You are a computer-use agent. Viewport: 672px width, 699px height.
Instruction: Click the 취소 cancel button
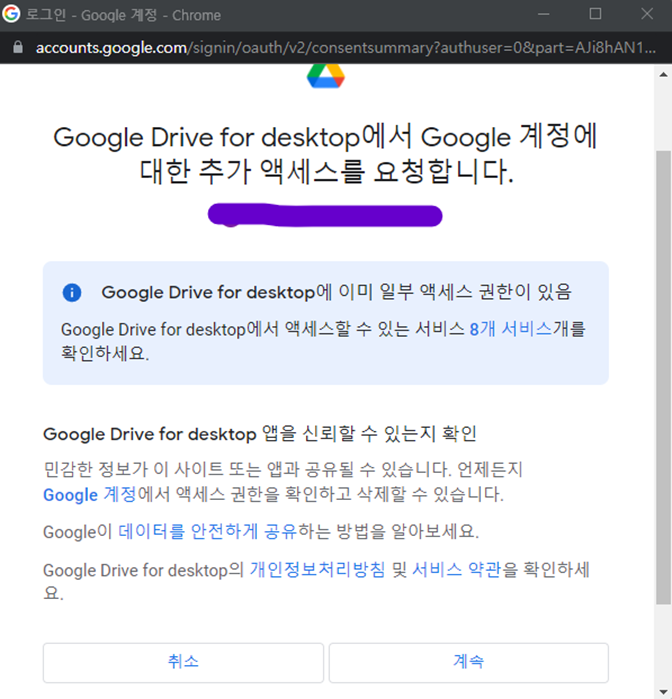pyautogui.click(x=183, y=662)
